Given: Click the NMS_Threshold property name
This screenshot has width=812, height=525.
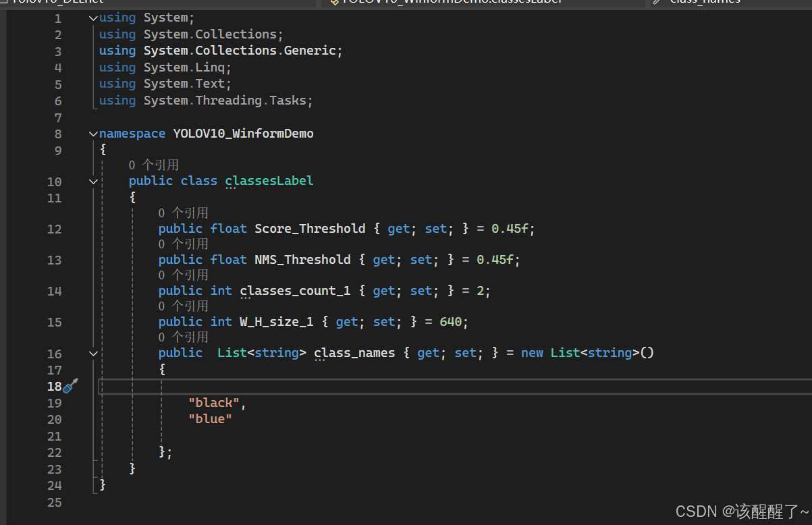Looking at the screenshot, I should [302, 260].
